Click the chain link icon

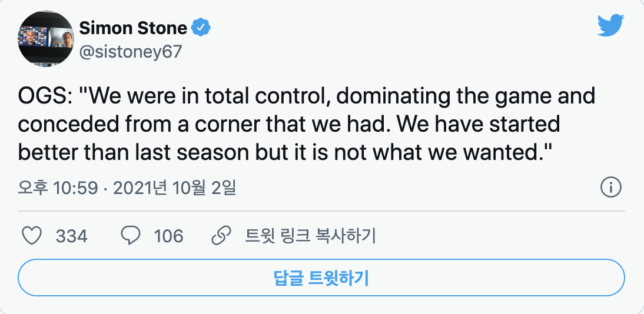220,236
